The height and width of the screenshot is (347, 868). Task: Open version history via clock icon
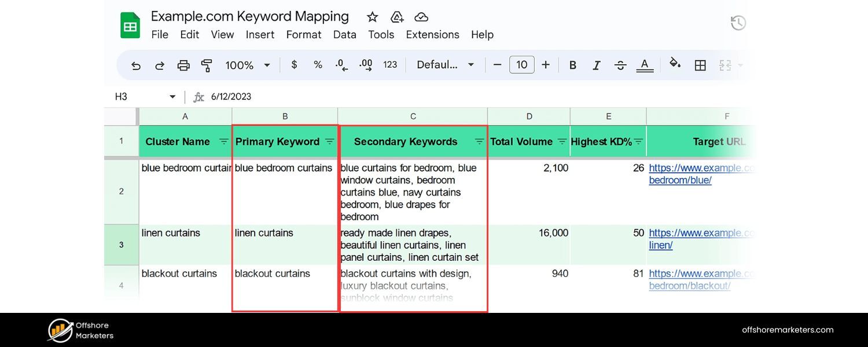[738, 23]
